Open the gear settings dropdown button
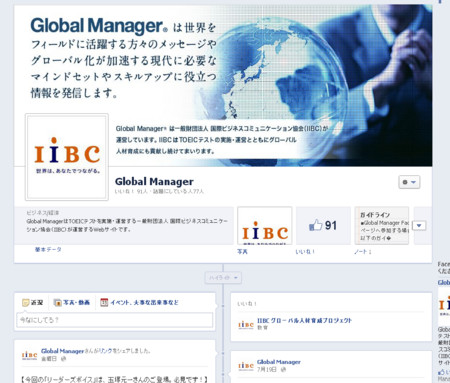450x383 pixels. click(409, 182)
